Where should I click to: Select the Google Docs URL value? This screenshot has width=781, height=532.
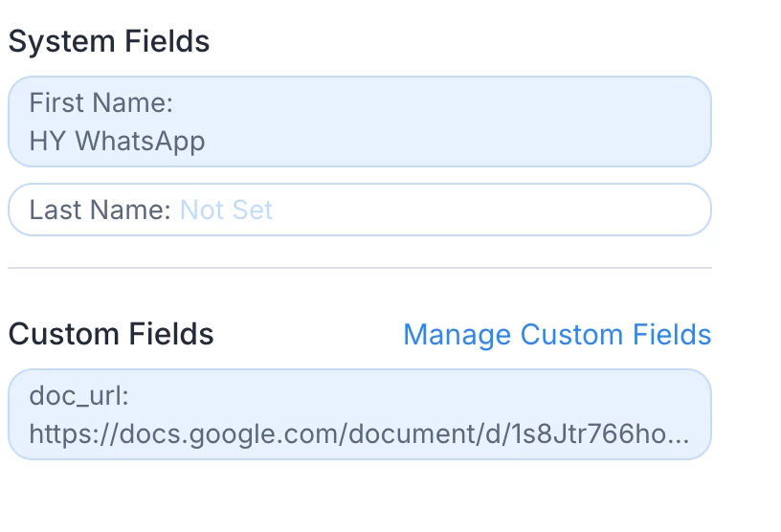[358, 435]
